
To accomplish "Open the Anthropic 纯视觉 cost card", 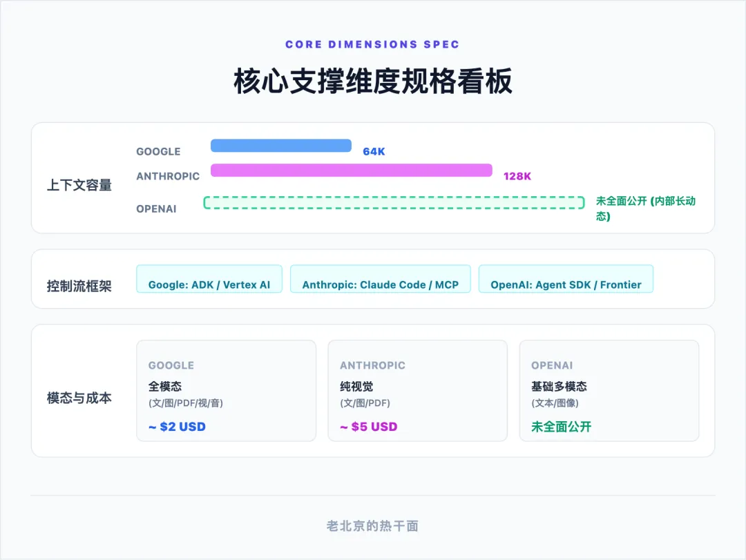I will (418, 391).
